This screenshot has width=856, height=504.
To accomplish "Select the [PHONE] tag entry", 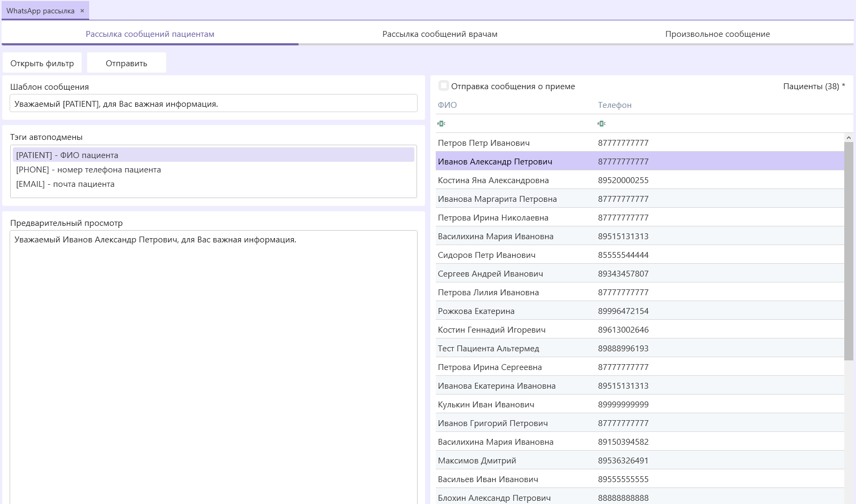I will 214,169.
